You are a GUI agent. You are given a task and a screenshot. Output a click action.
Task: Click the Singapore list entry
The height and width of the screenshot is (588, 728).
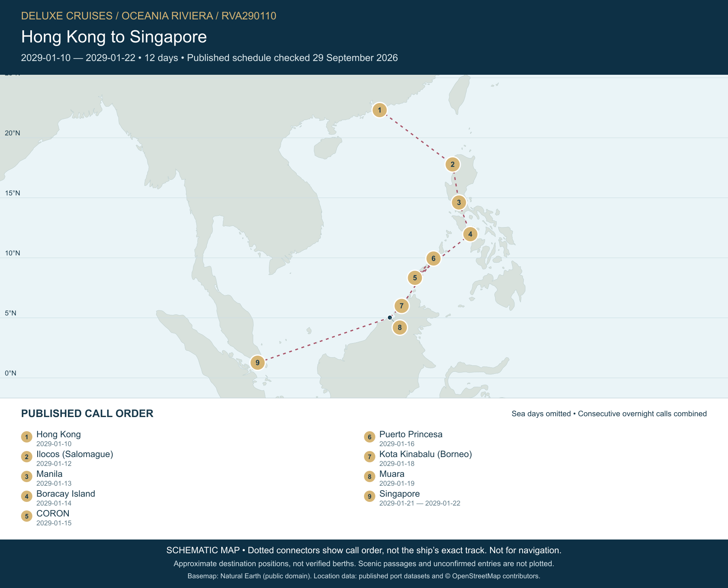click(x=400, y=494)
